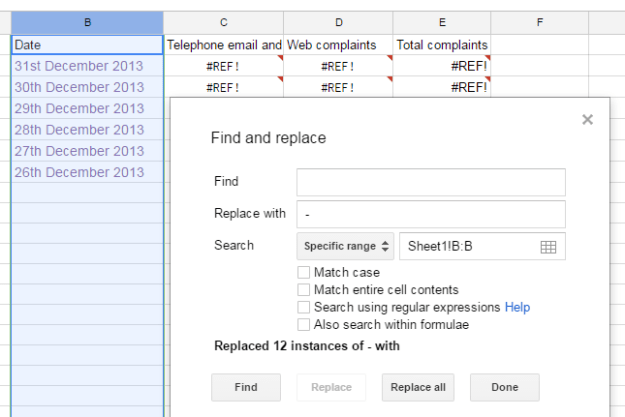Select column D header
The image size is (625, 417).
click(338, 22)
